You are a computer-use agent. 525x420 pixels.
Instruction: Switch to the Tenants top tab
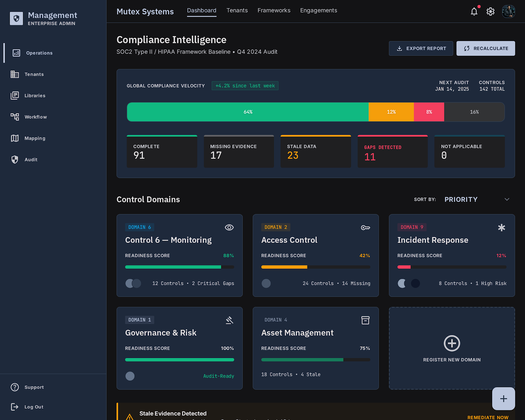[x=237, y=10]
